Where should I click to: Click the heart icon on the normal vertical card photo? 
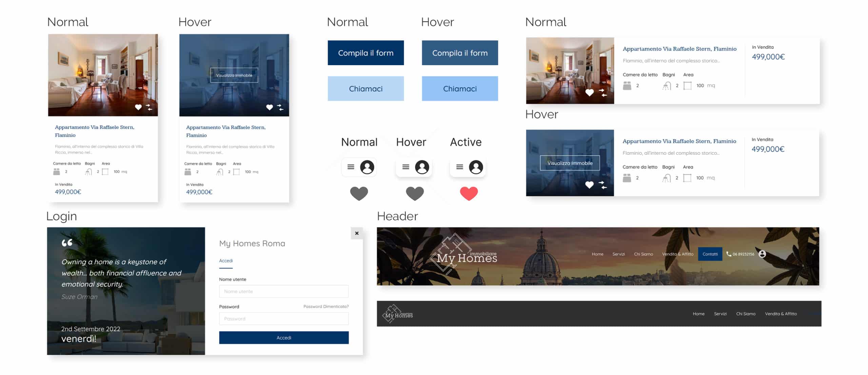(x=138, y=107)
